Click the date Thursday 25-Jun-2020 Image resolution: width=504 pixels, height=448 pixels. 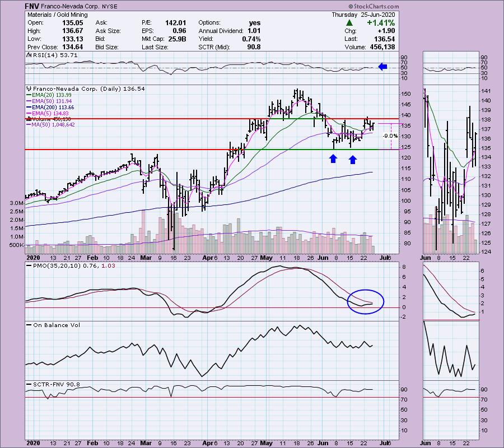point(363,15)
